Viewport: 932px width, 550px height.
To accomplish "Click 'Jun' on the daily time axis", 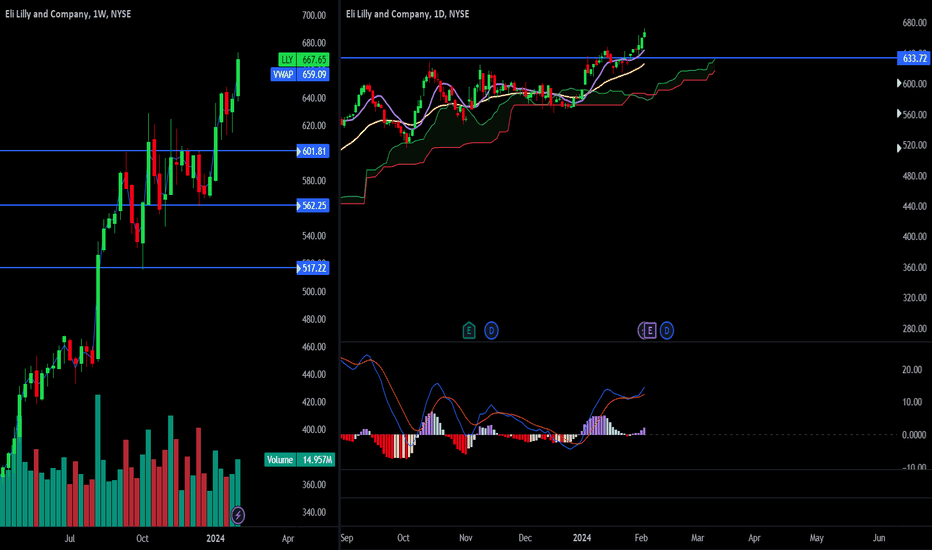I will 879,538.
